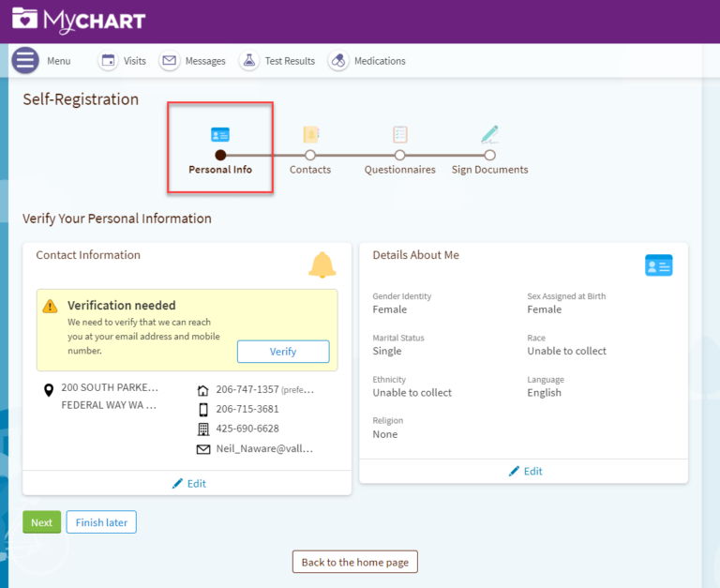Click the blue ID card icon in Details About Me
Image resolution: width=720 pixels, height=588 pixels.
pos(659,265)
